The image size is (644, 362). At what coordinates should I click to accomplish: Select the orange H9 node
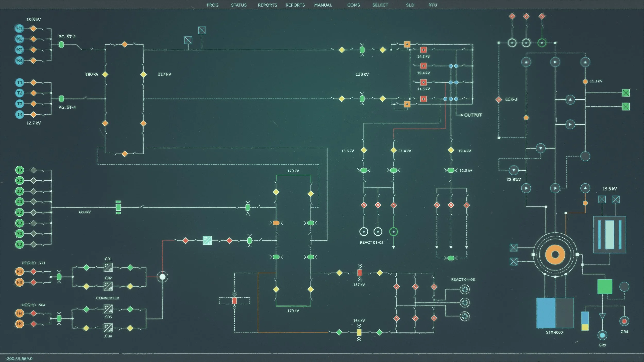20,324
